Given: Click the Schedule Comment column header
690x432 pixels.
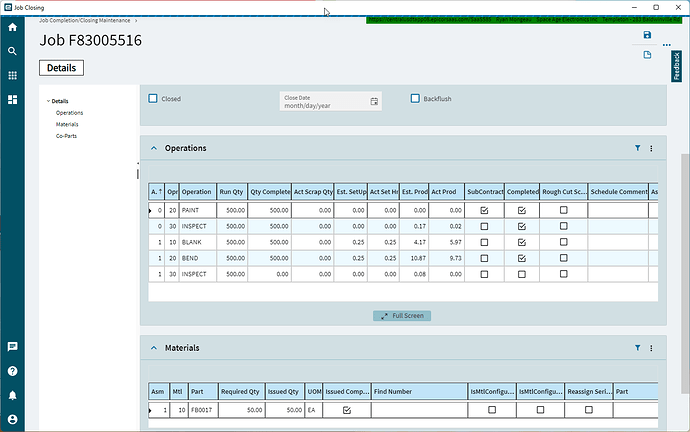Looking at the screenshot, I should tap(618, 192).
